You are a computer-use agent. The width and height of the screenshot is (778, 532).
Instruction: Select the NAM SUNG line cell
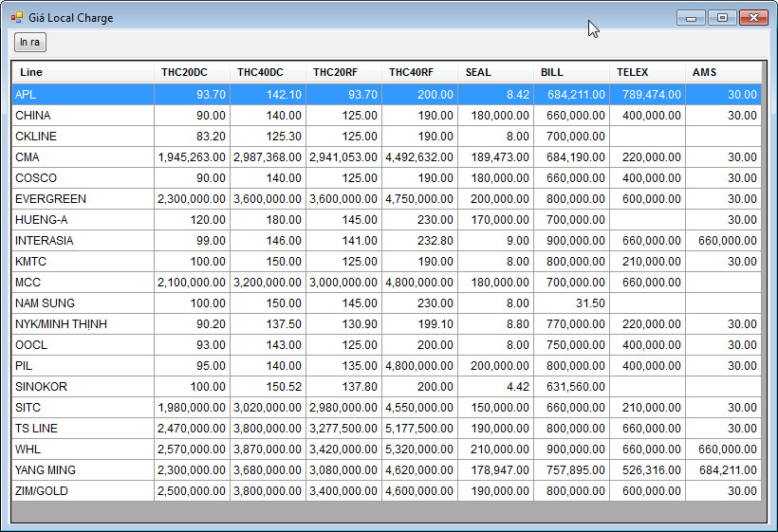[x=83, y=303]
